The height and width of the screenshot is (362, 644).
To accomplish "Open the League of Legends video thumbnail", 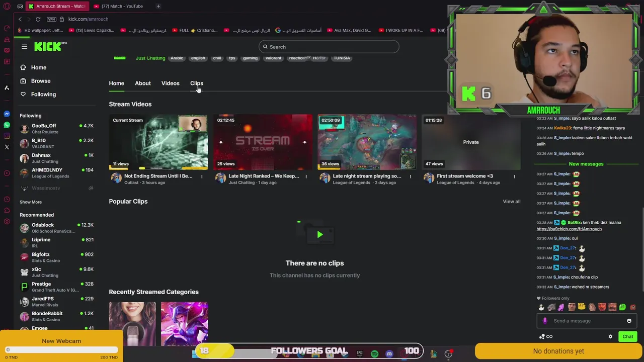I will click(367, 142).
